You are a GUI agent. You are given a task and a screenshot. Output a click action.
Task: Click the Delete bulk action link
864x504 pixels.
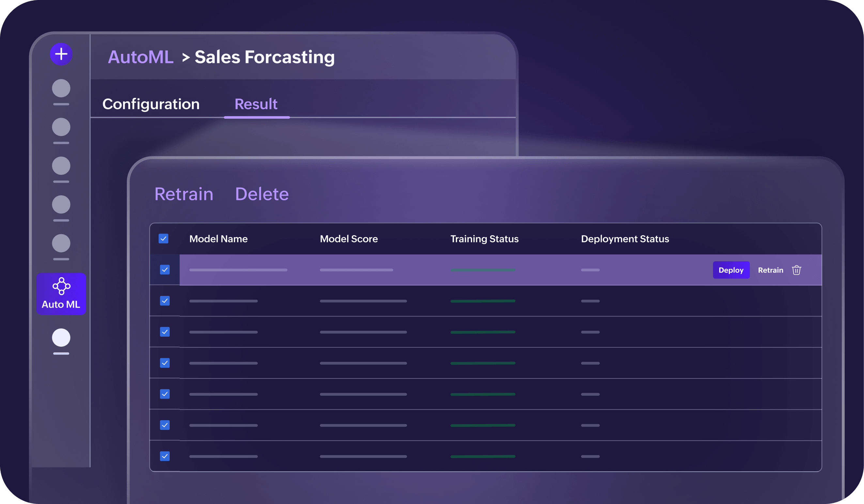(x=262, y=194)
